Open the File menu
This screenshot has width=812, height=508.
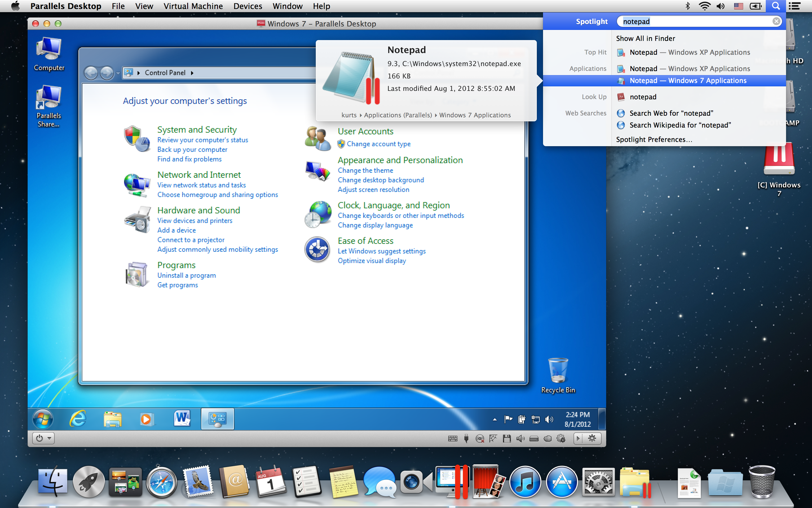point(118,6)
